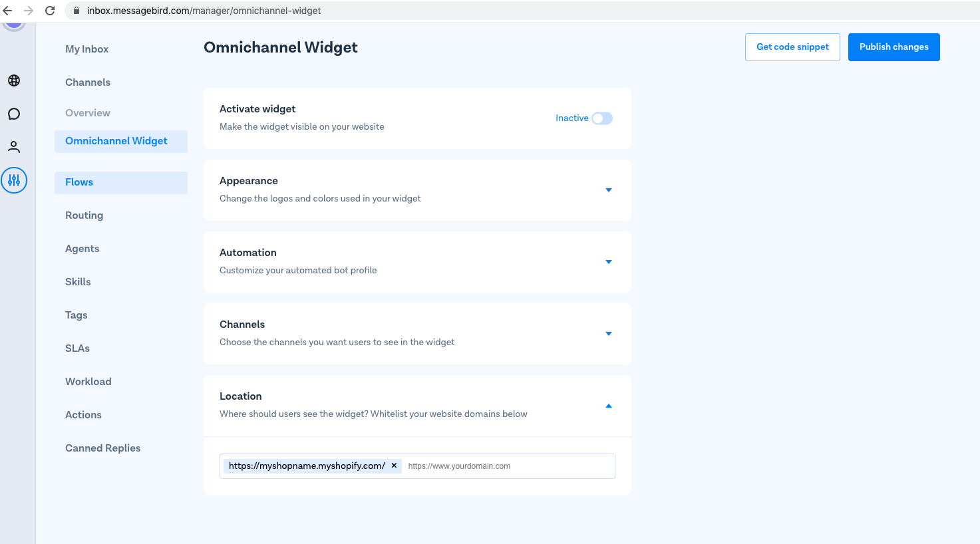Remove the myshopify domain tag

394,466
